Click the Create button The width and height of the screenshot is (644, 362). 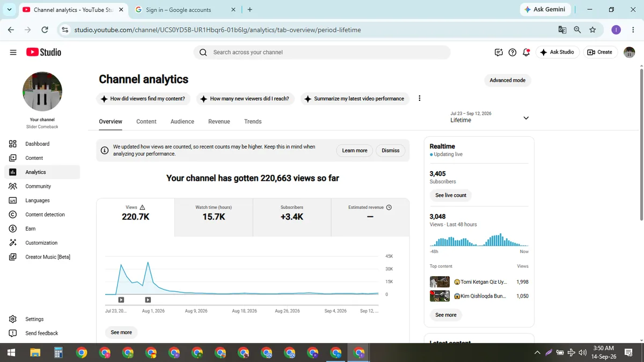(x=600, y=52)
